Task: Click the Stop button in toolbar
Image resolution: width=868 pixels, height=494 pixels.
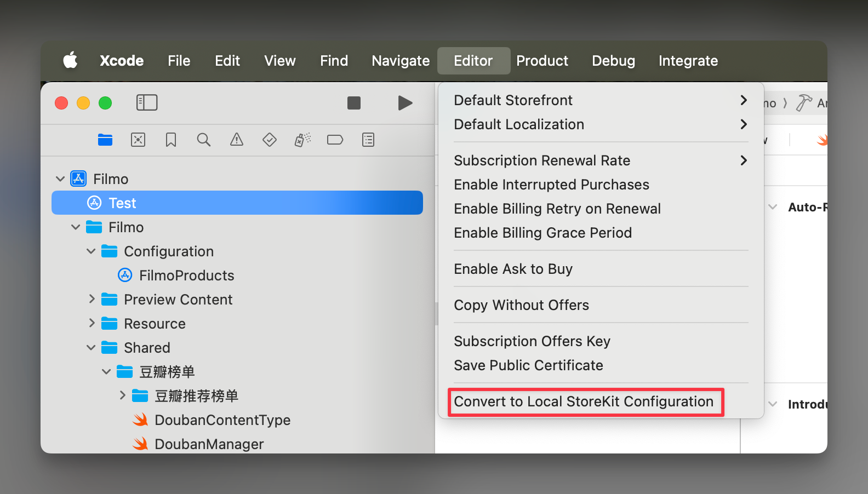Action: (354, 103)
